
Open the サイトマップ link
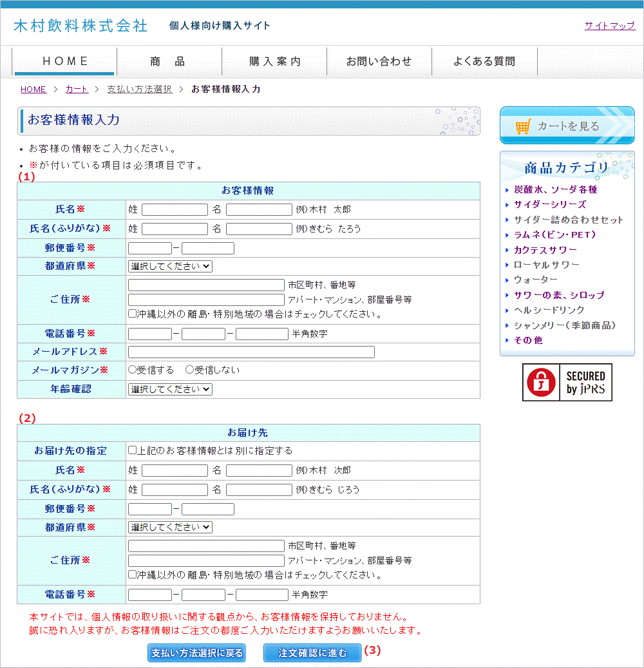[609, 26]
